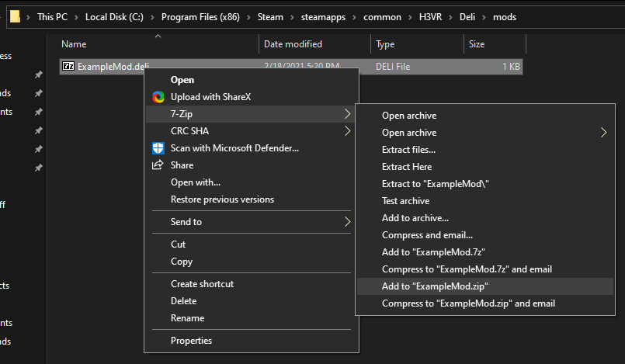Viewport: 625px width, 364px height.
Task: Select Upload with ShareX
Action: pyautogui.click(x=252, y=97)
